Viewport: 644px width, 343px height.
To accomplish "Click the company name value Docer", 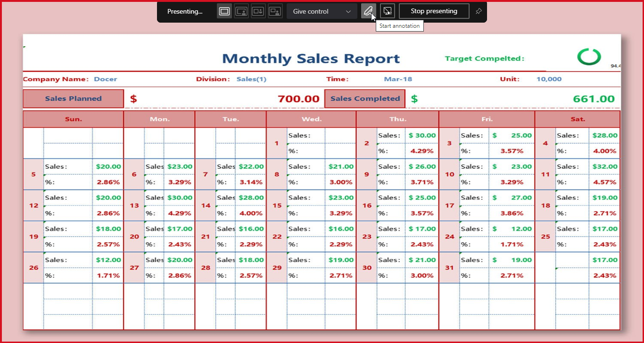I will click(x=106, y=79).
